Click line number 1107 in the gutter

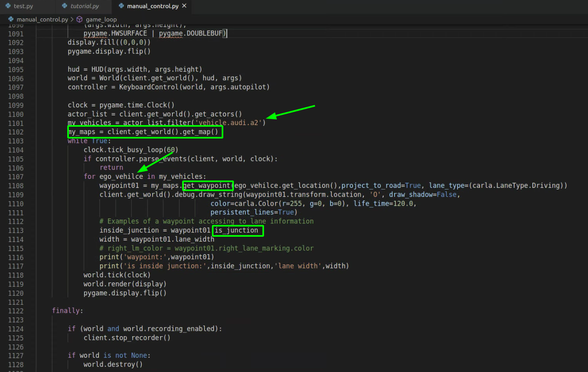coord(16,177)
